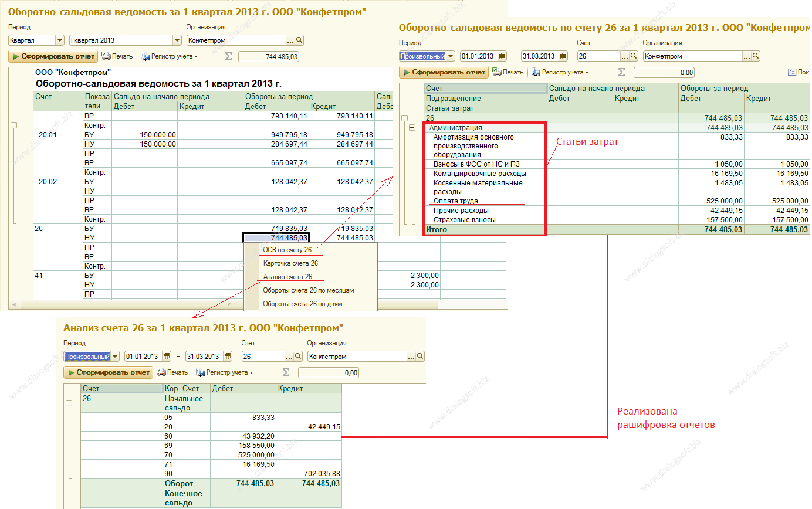Click Печать printer icon in ОСВ по счету 26 window

[497, 72]
